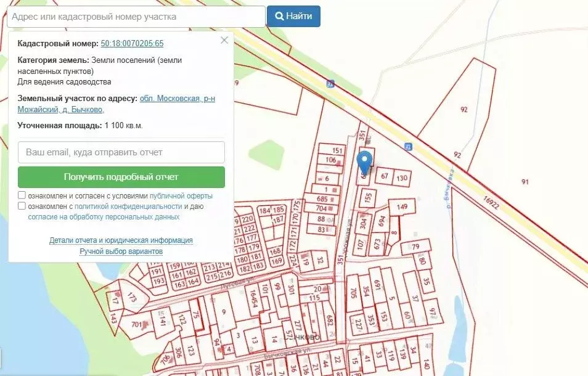Screen dimensions: 588x376
Task: Open согласие на обработку персональных данных link
Action: (x=104, y=217)
